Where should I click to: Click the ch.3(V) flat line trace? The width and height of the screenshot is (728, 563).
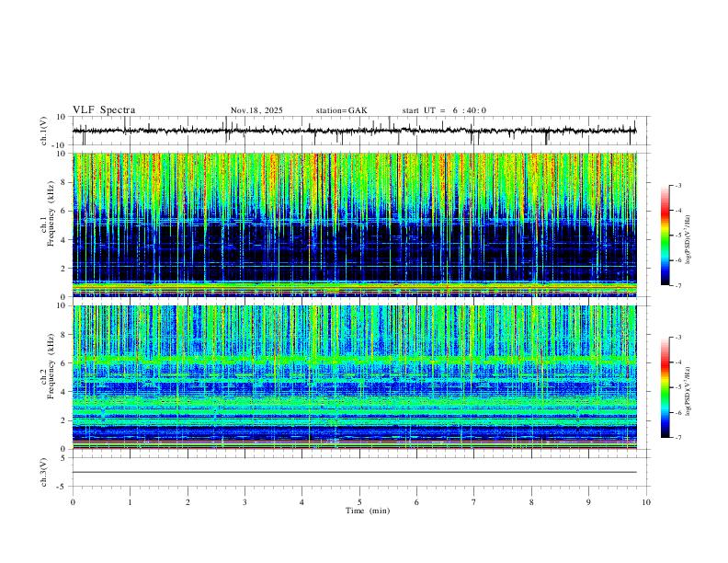click(355, 472)
